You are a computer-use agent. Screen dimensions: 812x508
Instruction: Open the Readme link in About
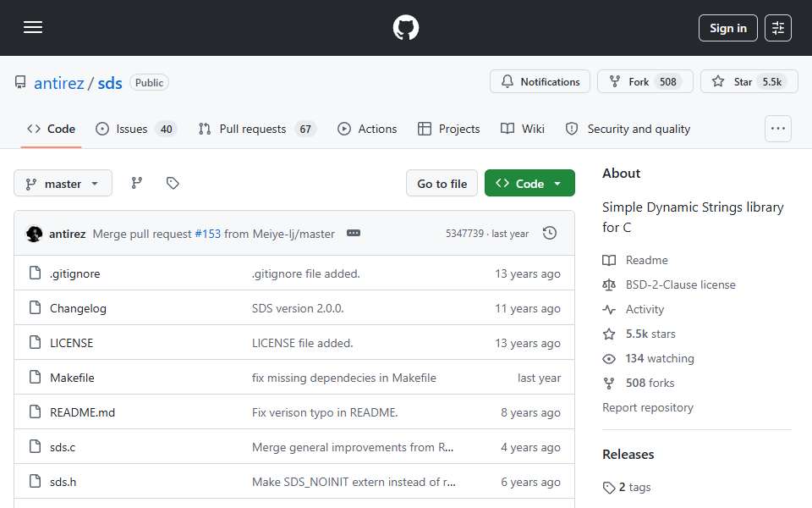pyautogui.click(x=647, y=260)
